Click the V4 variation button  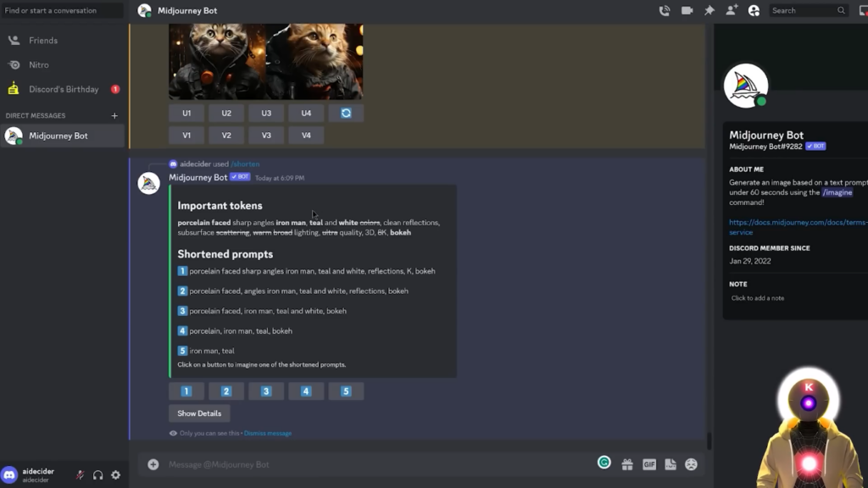coord(306,135)
